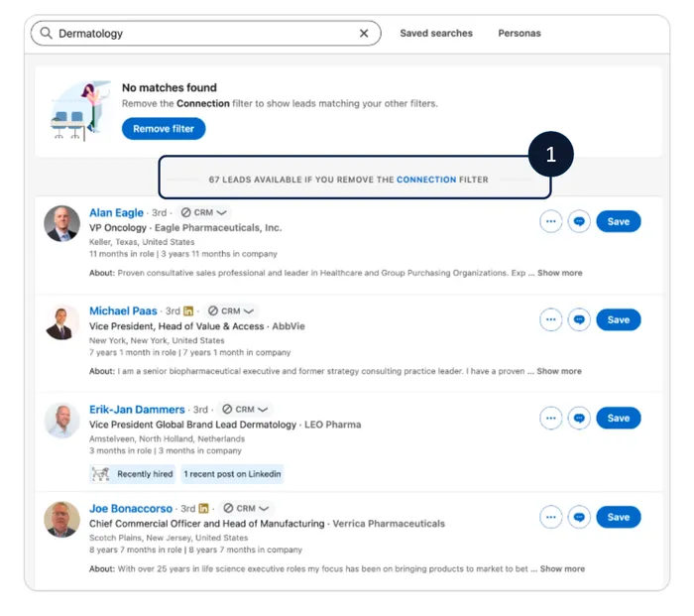Open more options for Alan Eagle

click(550, 221)
